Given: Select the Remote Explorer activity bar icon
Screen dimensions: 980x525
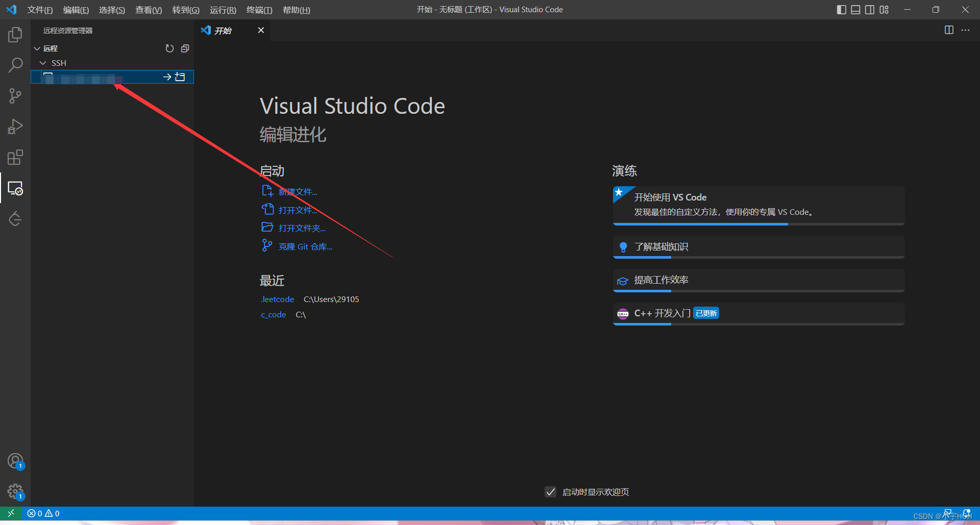Looking at the screenshot, I should 15,188.
